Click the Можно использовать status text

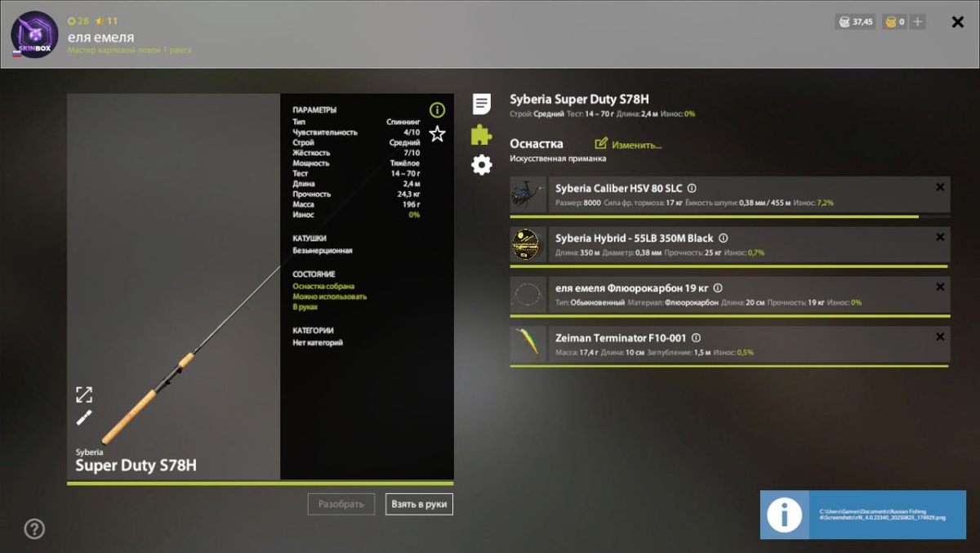pos(329,297)
